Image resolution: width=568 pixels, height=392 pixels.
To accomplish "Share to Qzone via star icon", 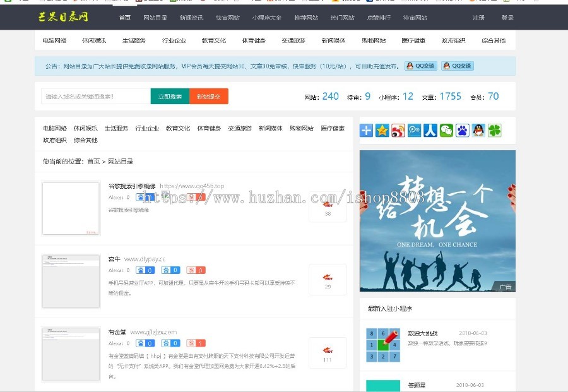I will tap(380, 131).
